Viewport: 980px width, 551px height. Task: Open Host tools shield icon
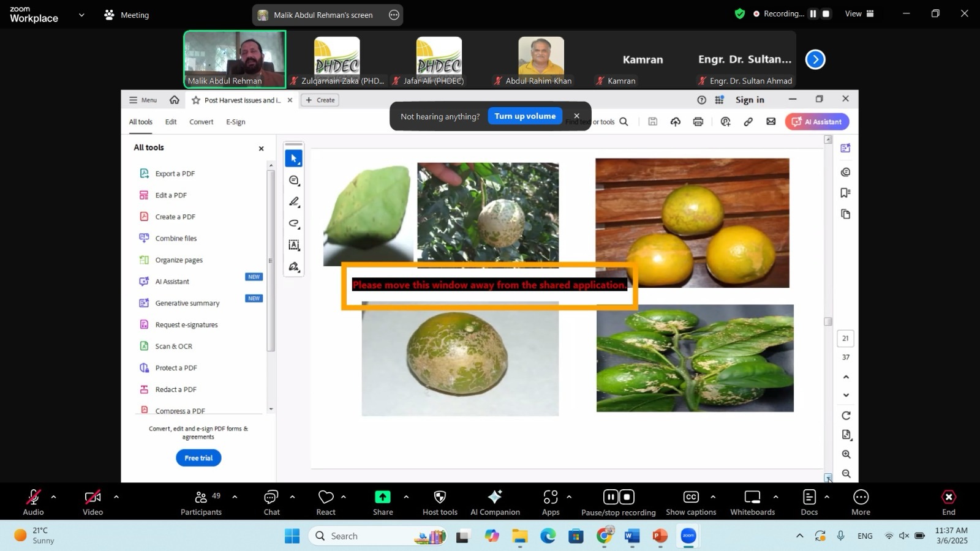[x=440, y=497]
